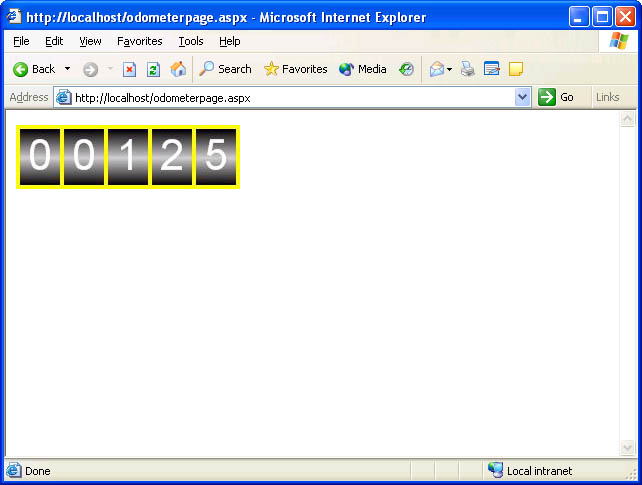Click the Go button
This screenshot has height=485, width=642.
pyautogui.click(x=556, y=97)
